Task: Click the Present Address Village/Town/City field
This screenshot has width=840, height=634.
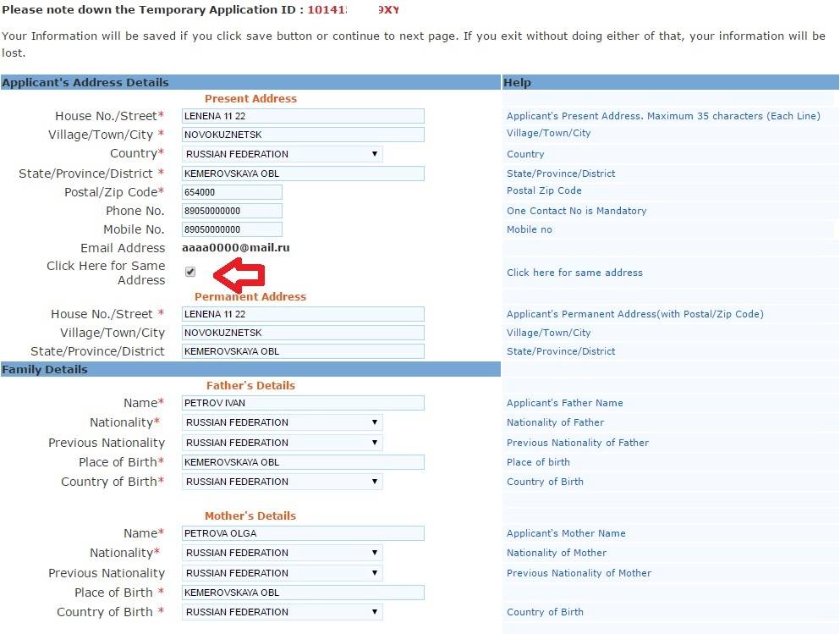Action: pos(302,135)
